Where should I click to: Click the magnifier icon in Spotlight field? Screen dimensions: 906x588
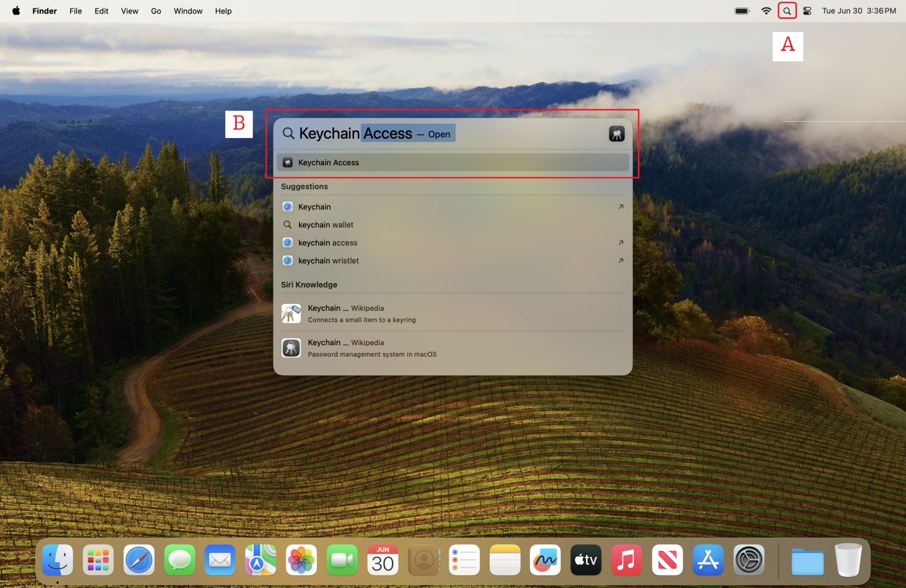(x=288, y=134)
